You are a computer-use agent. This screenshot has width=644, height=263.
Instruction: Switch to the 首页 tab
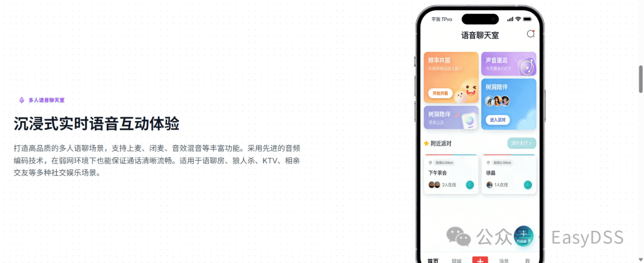coord(432,261)
